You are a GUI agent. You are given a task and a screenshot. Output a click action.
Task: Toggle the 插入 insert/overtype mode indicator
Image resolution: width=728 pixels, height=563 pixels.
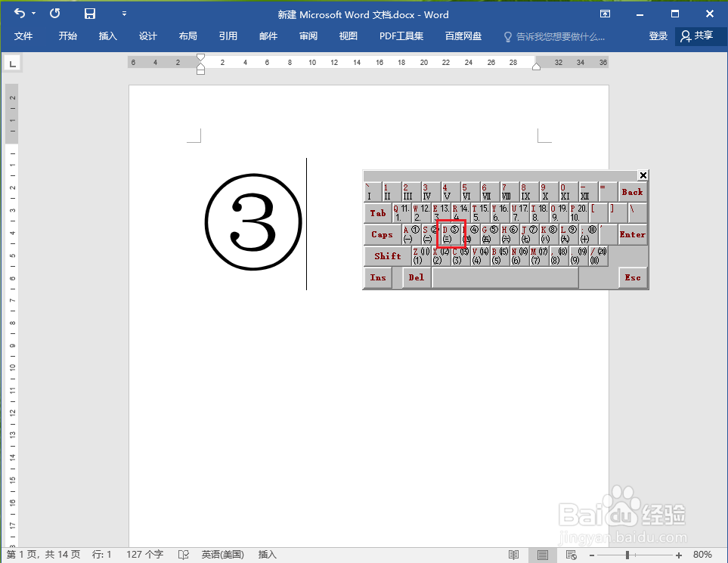(x=267, y=555)
